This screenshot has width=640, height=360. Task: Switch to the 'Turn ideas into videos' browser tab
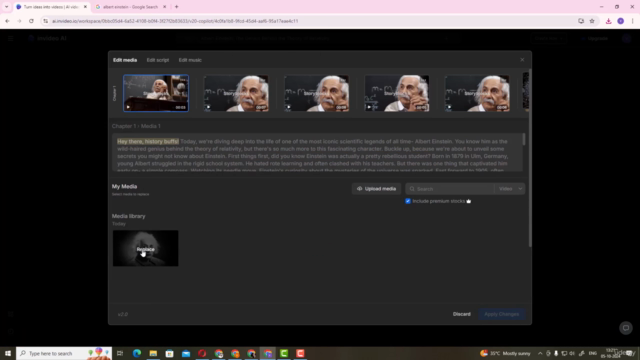point(51,7)
